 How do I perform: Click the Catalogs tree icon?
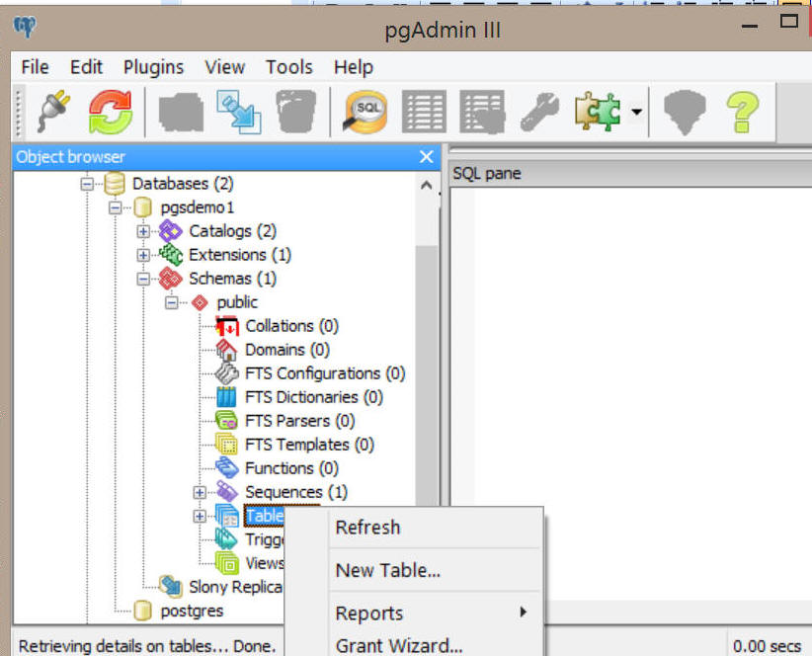tap(170, 231)
